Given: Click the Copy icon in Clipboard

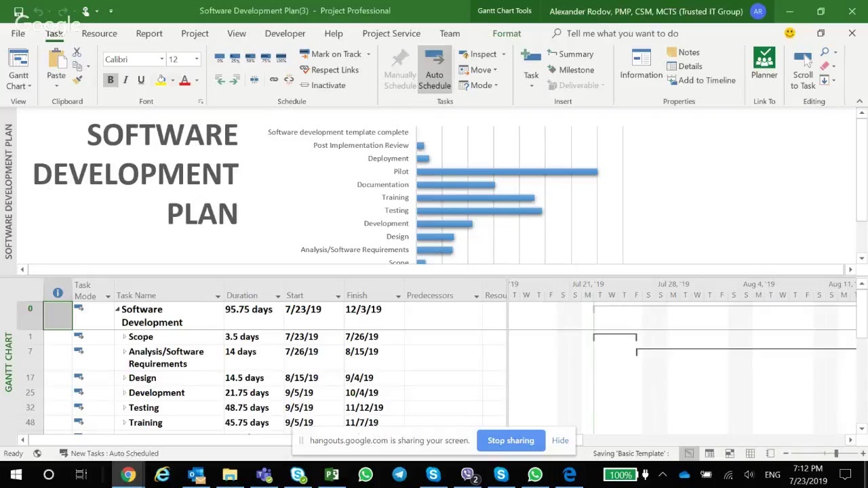Looking at the screenshot, I should coord(77,66).
